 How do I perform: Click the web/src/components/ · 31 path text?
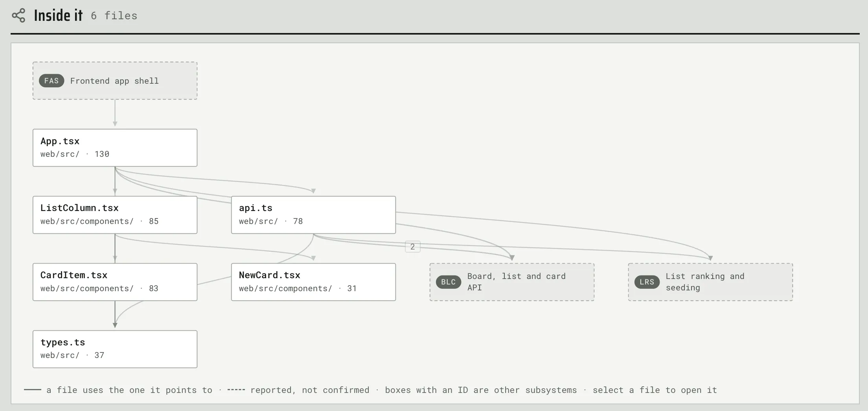pyautogui.click(x=298, y=288)
